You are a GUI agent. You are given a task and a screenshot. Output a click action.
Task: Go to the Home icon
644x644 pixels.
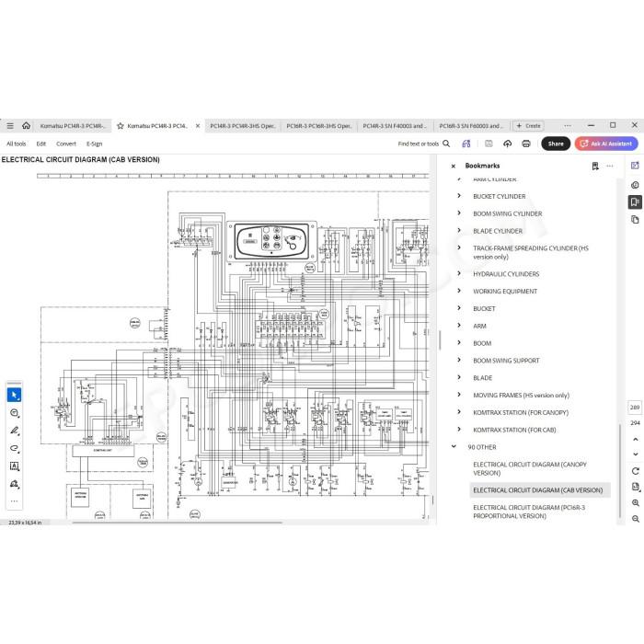tap(26, 126)
